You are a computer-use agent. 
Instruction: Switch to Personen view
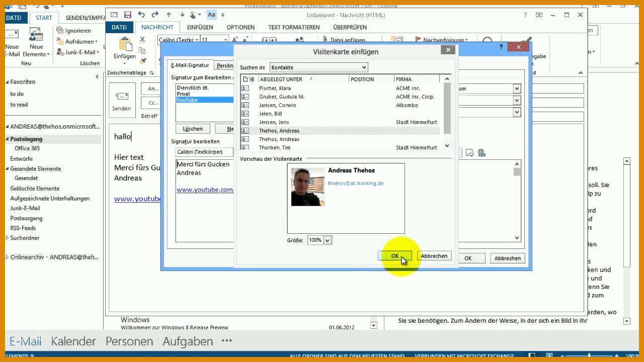click(129, 341)
